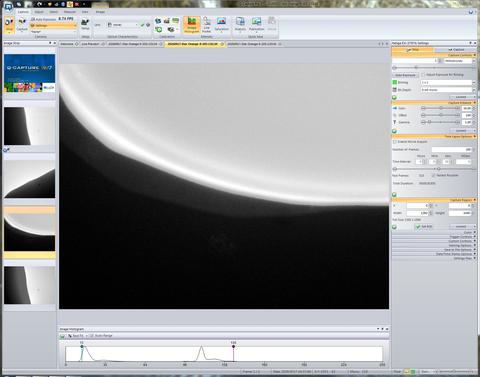
Task: Open the Capture ribbon tab
Action: pyautogui.click(x=23, y=12)
